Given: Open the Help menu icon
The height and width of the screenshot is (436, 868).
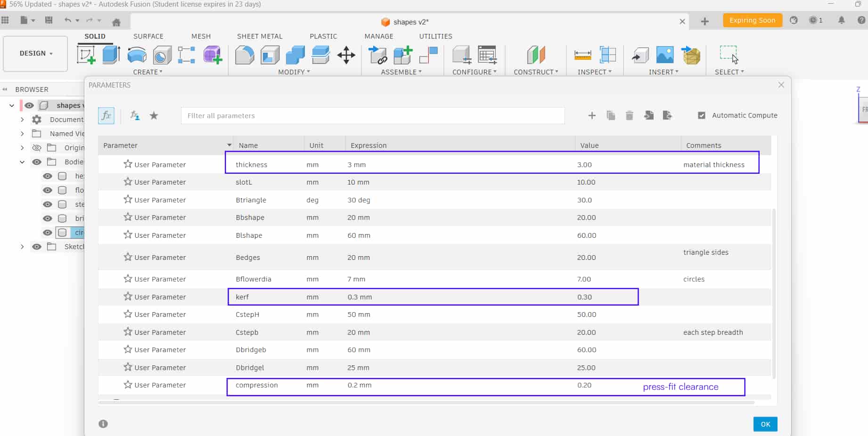Looking at the screenshot, I should point(861,20).
